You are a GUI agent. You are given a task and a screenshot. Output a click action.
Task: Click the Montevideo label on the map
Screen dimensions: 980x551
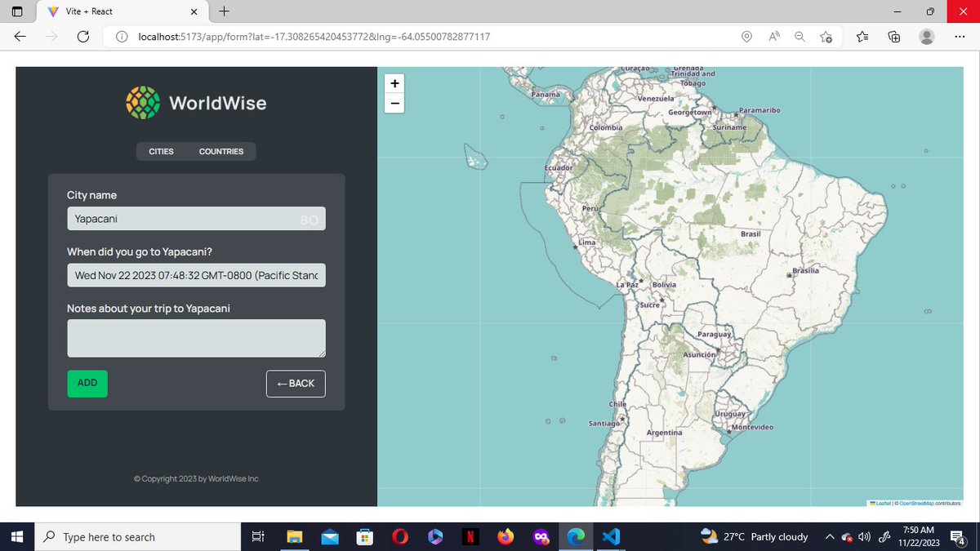point(753,427)
